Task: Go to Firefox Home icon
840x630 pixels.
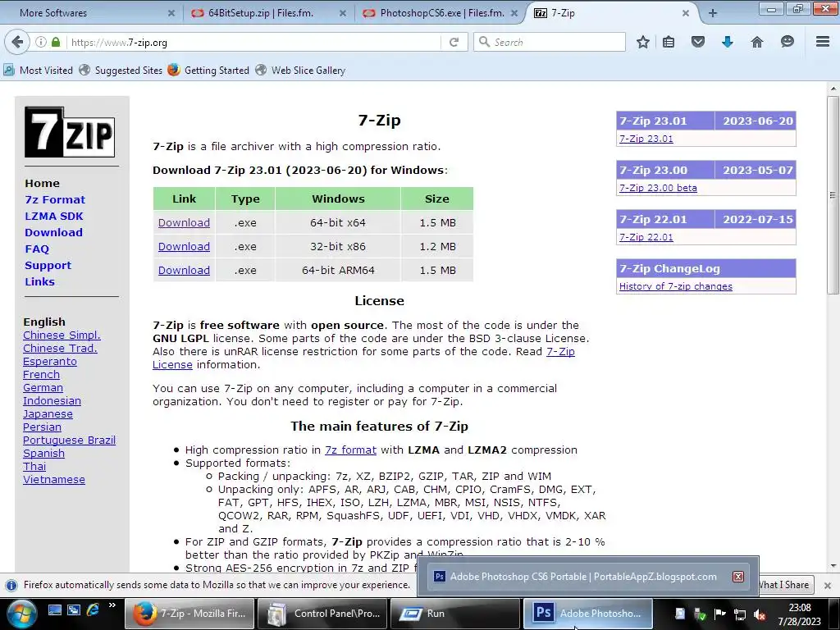Action: coord(756,42)
